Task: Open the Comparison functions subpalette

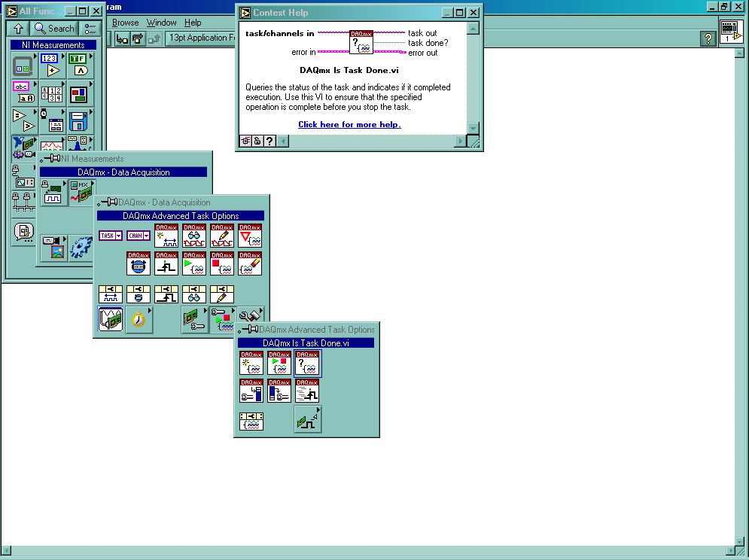Action: [24, 121]
